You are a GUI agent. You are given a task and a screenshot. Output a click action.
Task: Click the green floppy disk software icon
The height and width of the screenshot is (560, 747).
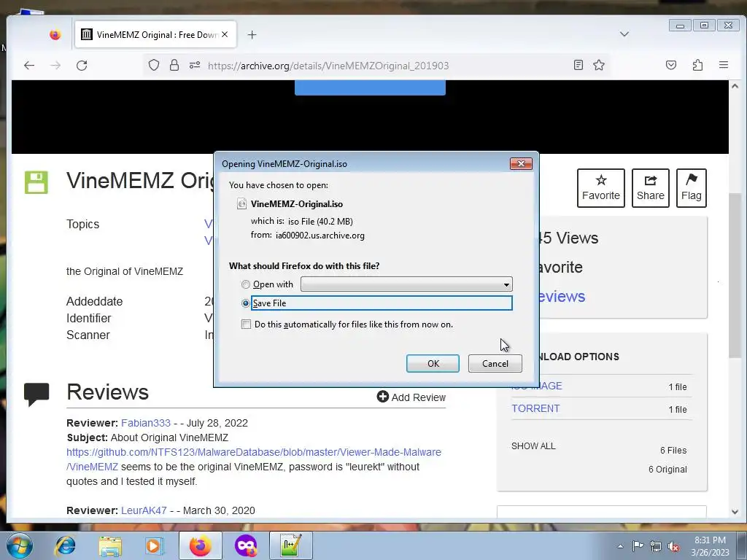[x=36, y=182]
